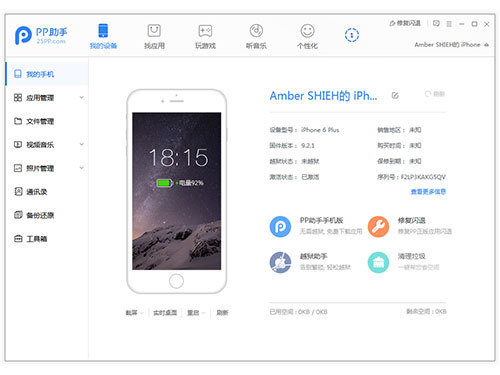Click the iPhone lock screen preview
This screenshot has height=375, width=500.
[177, 191]
